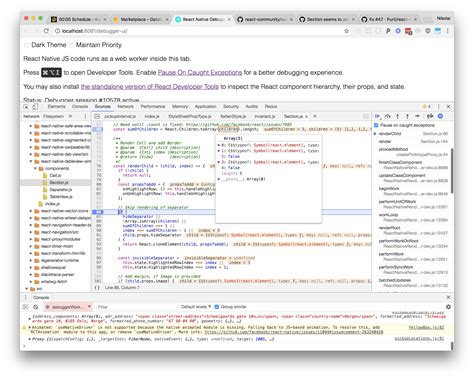Open the Pause On Caught Exceptions link
474x379 pixels.
coord(200,73)
